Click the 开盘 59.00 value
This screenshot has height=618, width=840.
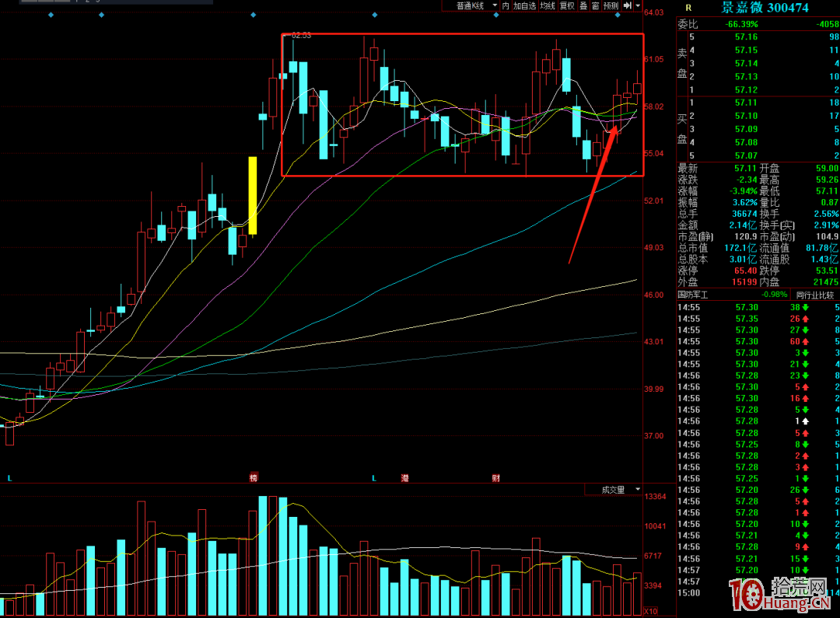coord(827,168)
